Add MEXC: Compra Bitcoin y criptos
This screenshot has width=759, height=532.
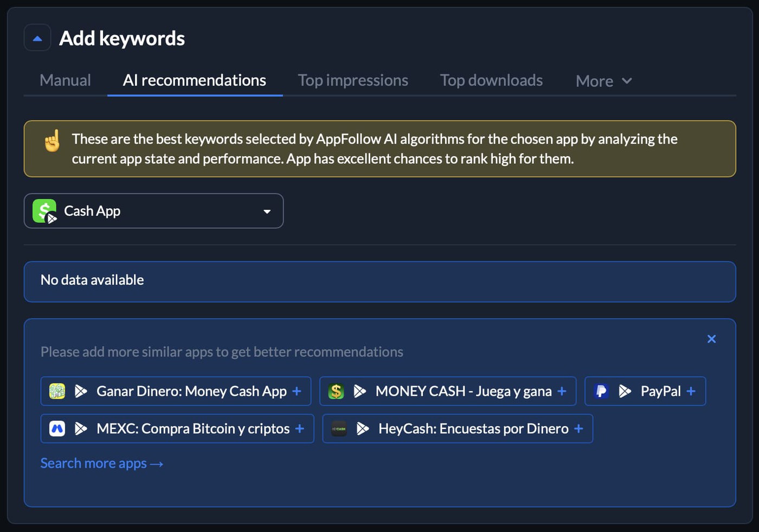[177, 428]
